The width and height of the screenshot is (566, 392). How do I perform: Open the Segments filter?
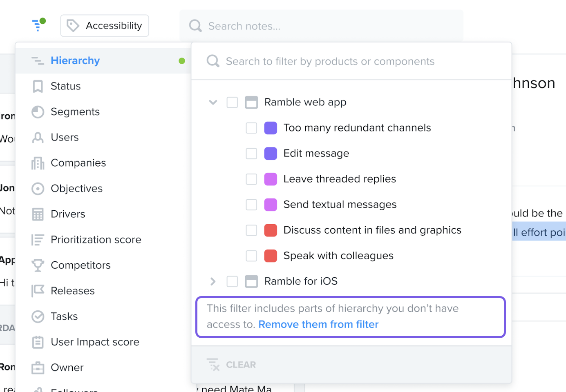point(103,112)
